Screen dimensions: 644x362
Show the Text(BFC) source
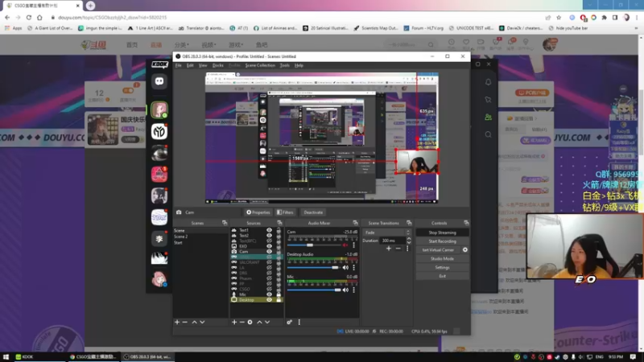[269, 241]
